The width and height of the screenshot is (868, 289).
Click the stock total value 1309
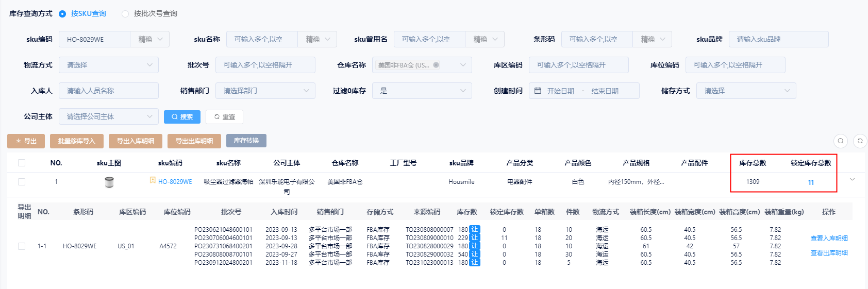[753, 182]
